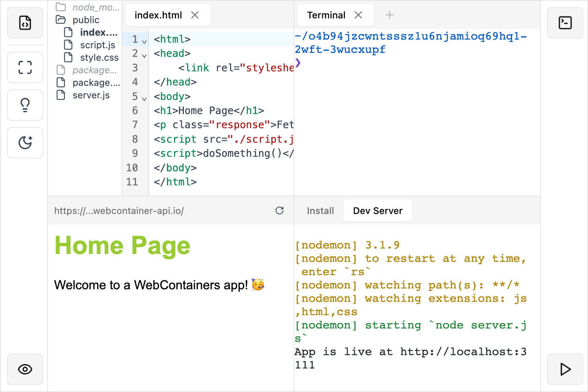Toggle dark mode with the moon icon
Viewport: 588px width, 392px height.
pos(25,143)
